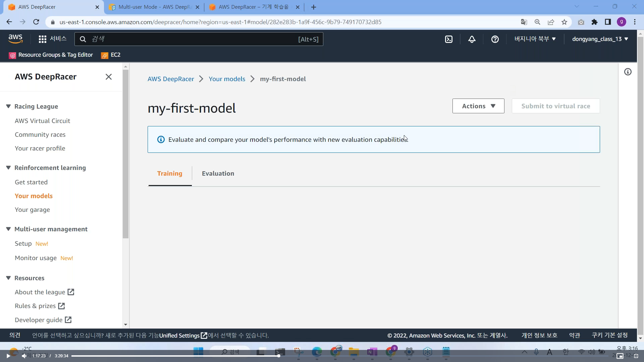
Task: Collapse the Racing League section
Action: pos(8,106)
